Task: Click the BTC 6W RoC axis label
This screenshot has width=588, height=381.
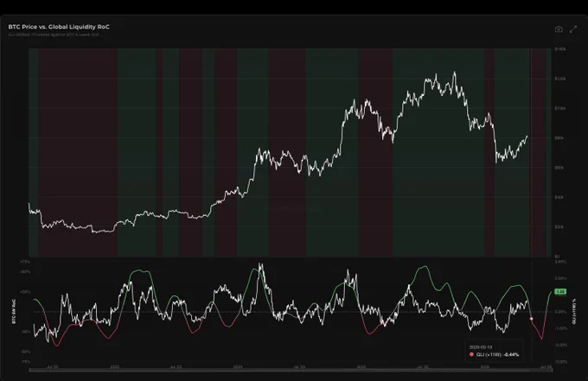Action: (14, 311)
